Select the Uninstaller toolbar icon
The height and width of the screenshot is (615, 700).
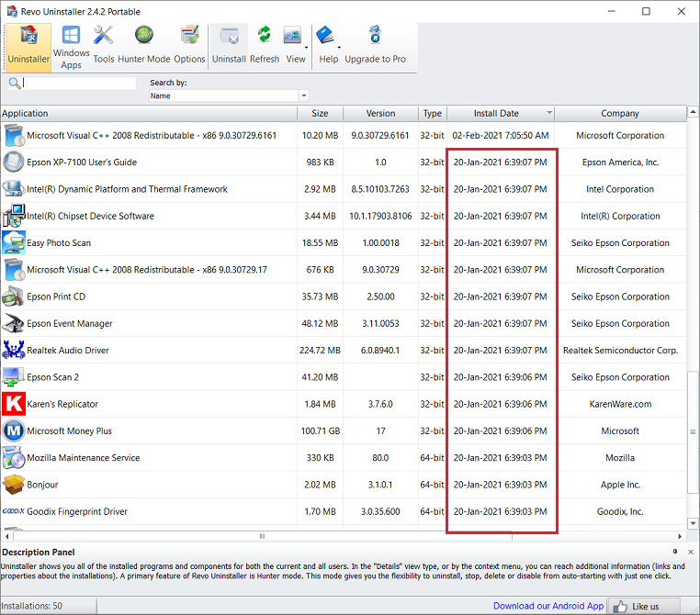point(28,46)
